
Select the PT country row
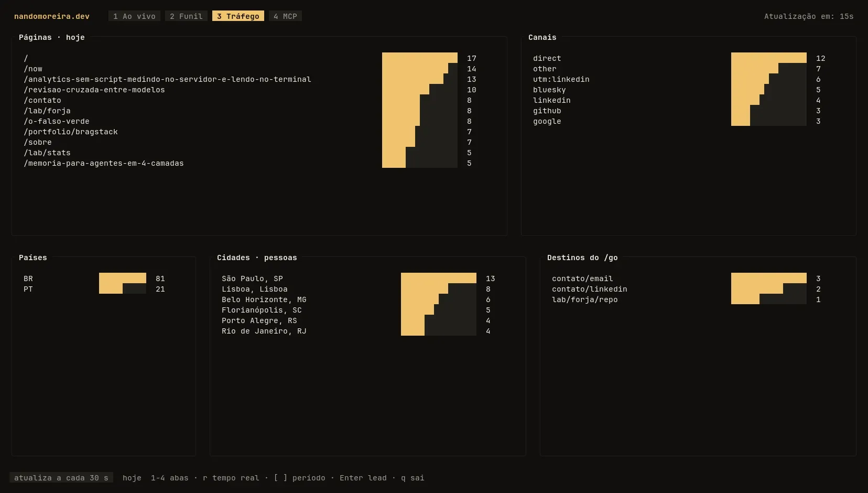(x=94, y=289)
